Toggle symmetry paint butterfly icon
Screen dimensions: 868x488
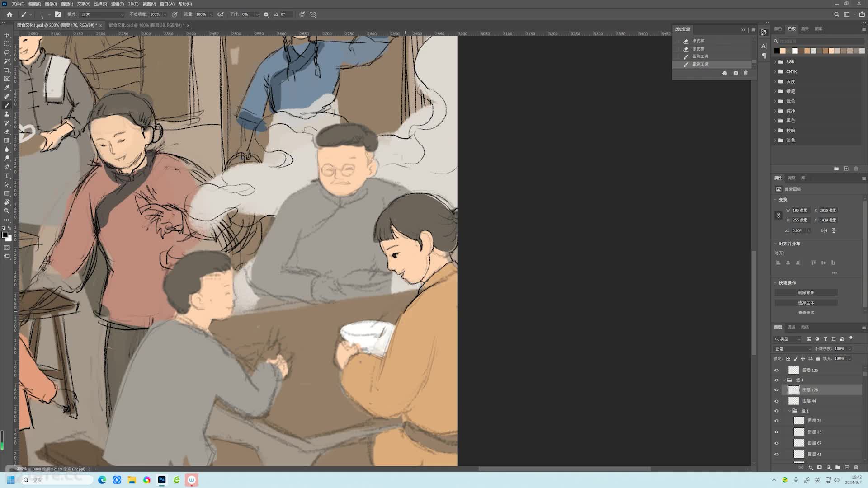coord(313,14)
